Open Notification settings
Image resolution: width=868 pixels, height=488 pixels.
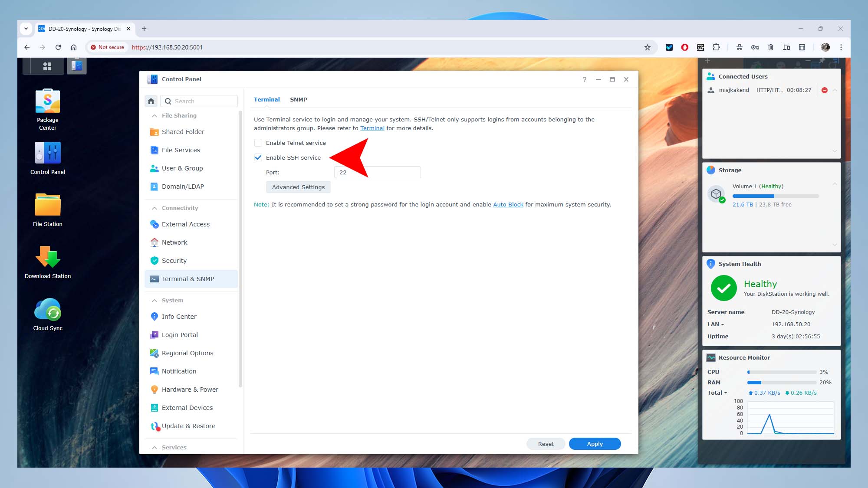click(191, 371)
